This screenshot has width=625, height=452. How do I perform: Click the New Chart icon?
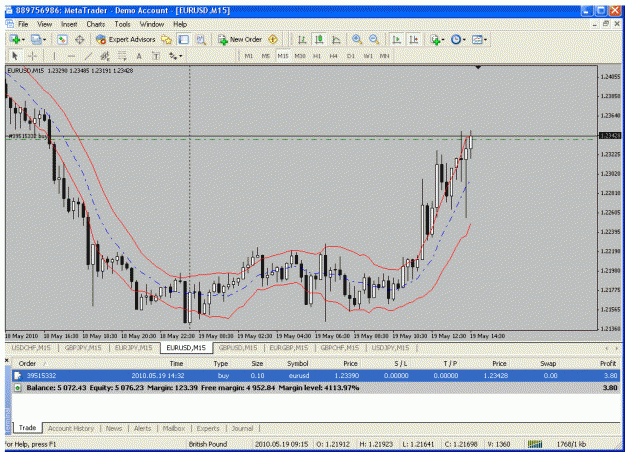click(15, 39)
